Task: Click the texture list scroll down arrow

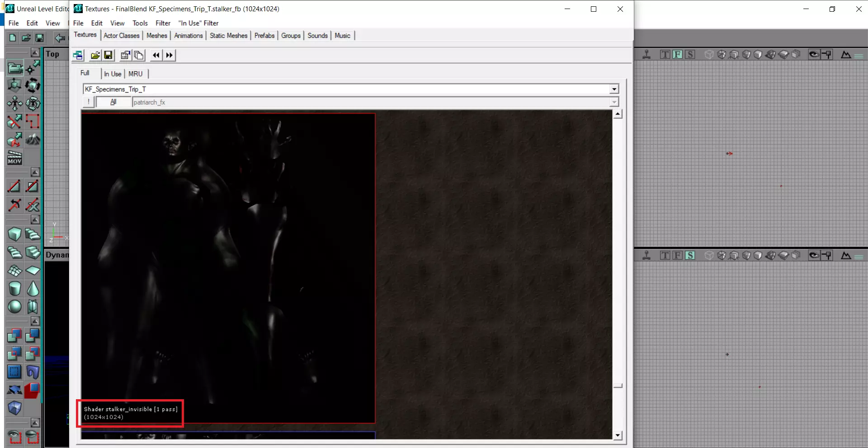Action: 618,435
